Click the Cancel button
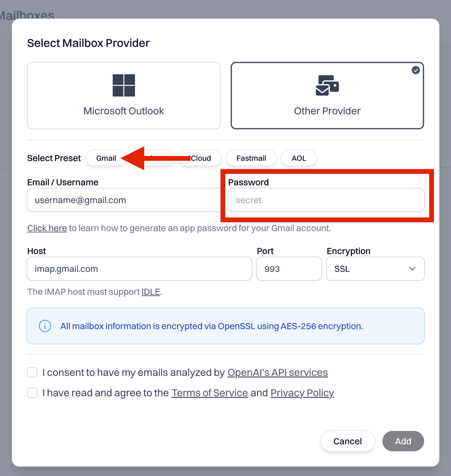Image resolution: width=451 pixels, height=476 pixels. [x=348, y=441]
